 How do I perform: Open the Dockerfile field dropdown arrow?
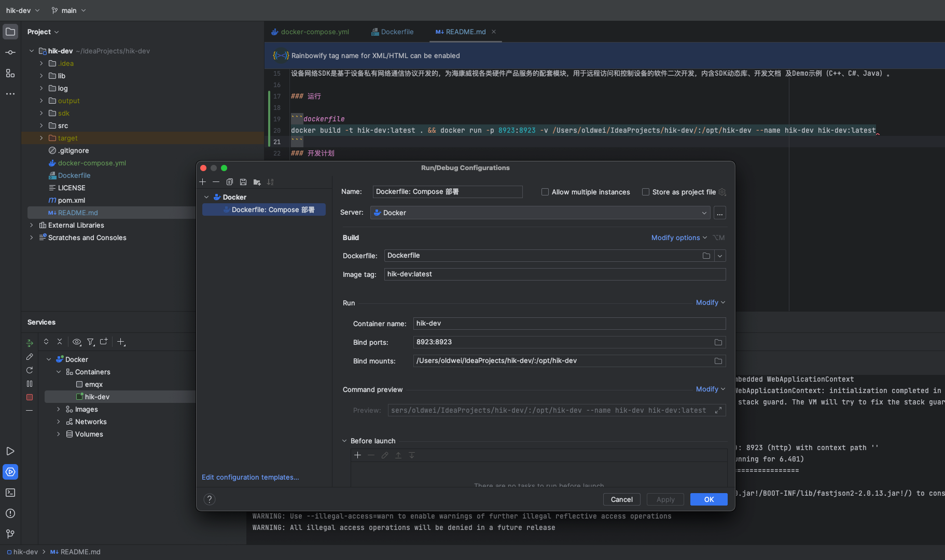720,256
